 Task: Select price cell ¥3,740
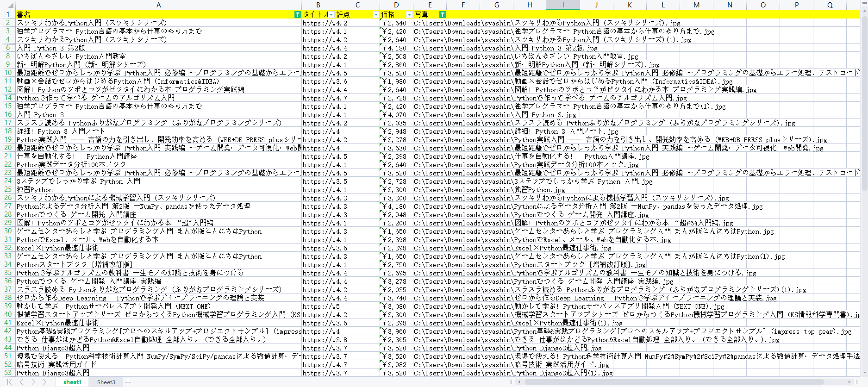tap(396, 298)
